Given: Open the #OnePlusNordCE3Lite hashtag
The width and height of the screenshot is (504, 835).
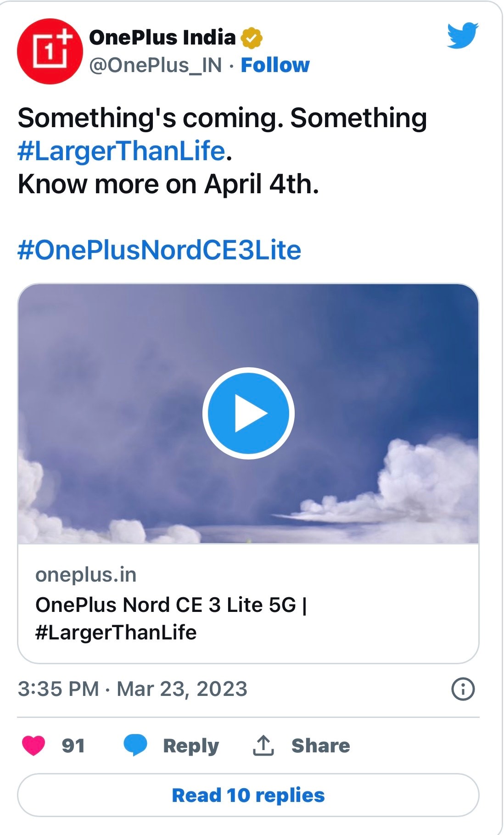Looking at the screenshot, I should pos(159,250).
